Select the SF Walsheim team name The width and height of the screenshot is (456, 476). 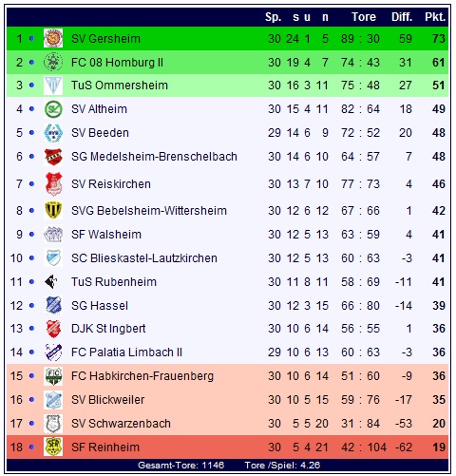[x=106, y=235]
